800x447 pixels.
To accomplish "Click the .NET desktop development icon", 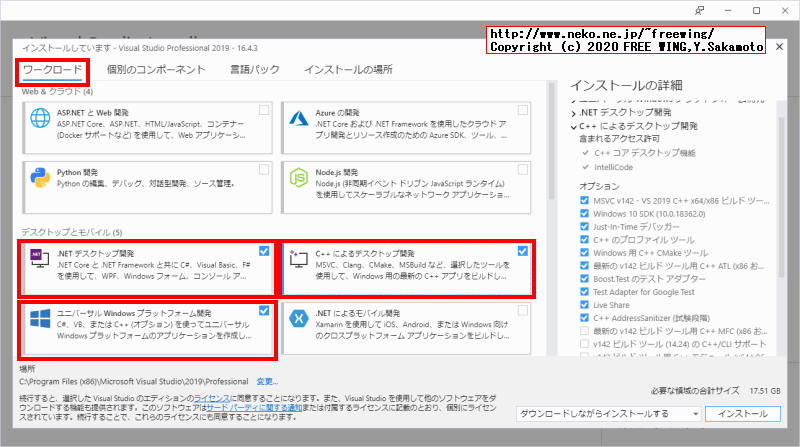I will click(40, 259).
